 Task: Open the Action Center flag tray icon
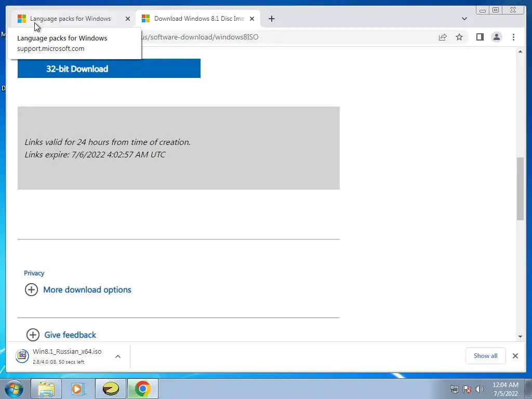click(x=467, y=389)
